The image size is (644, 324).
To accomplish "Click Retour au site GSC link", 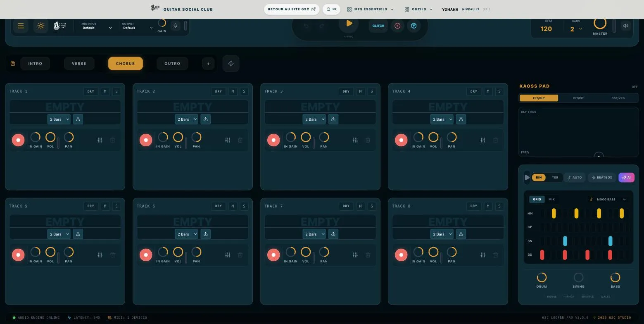I will (x=292, y=9).
